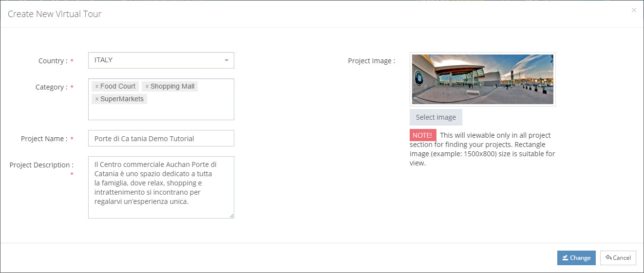This screenshot has width=644, height=273.
Task: Click the Project Image label
Action: tap(371, 61)
